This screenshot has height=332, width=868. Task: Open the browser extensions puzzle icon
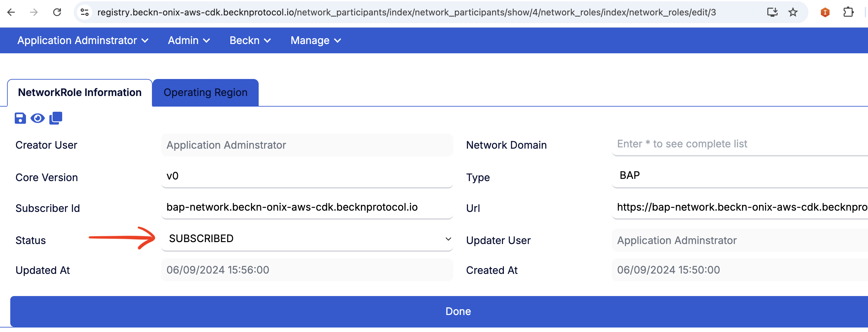click(x=848, y=13)
